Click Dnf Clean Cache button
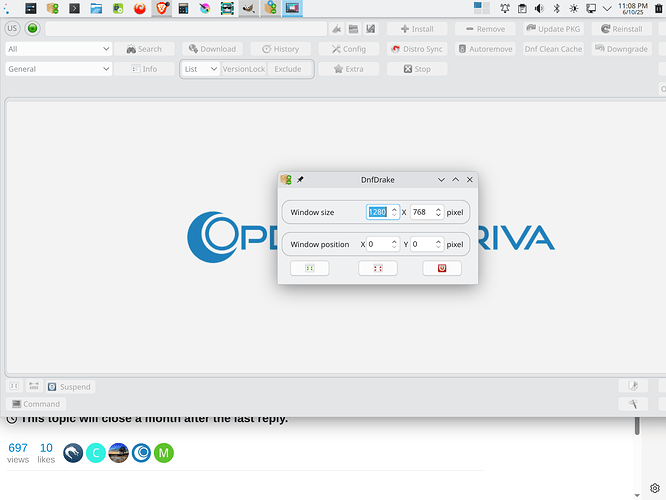This screenshot has width=666, height=500. tap(553, 49)
